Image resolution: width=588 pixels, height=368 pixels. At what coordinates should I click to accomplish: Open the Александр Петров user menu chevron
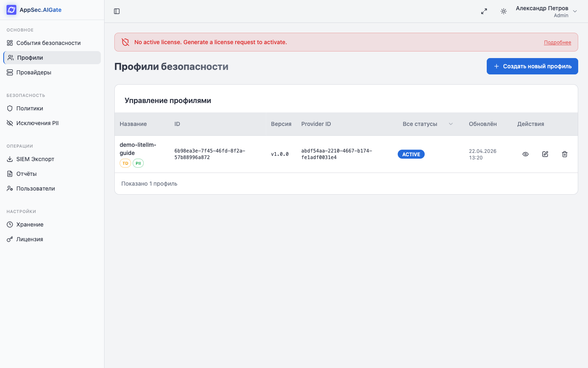575,11
